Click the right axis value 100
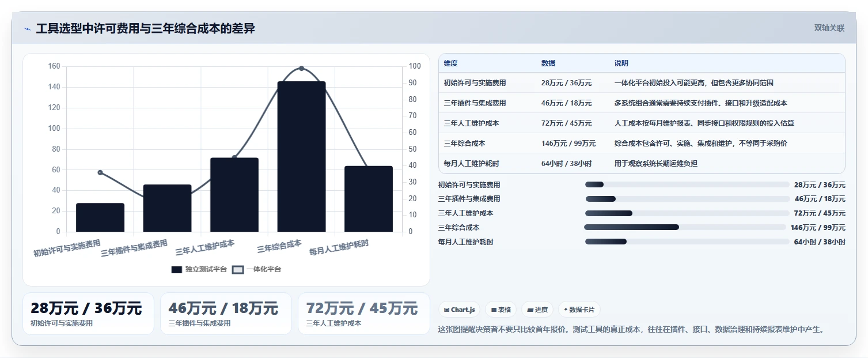The height and width of the screenshot is (358, 868). click(414, 66)
